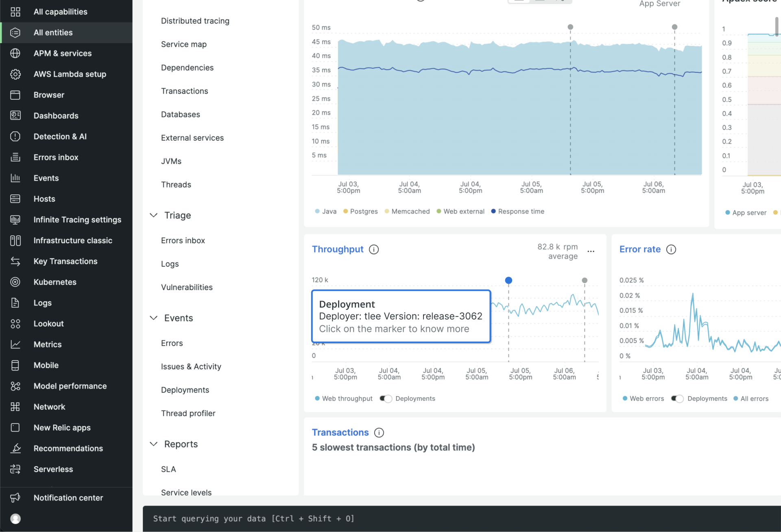Collapse the Triage section
Image resolution: width=781 pixels, height=532 pixels.
coord(154,215)
